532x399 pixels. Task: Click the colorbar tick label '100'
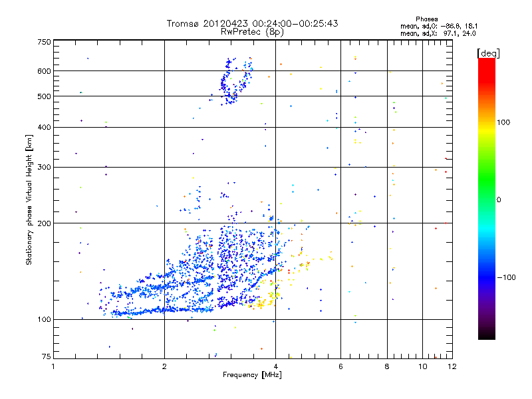(503, 122)
